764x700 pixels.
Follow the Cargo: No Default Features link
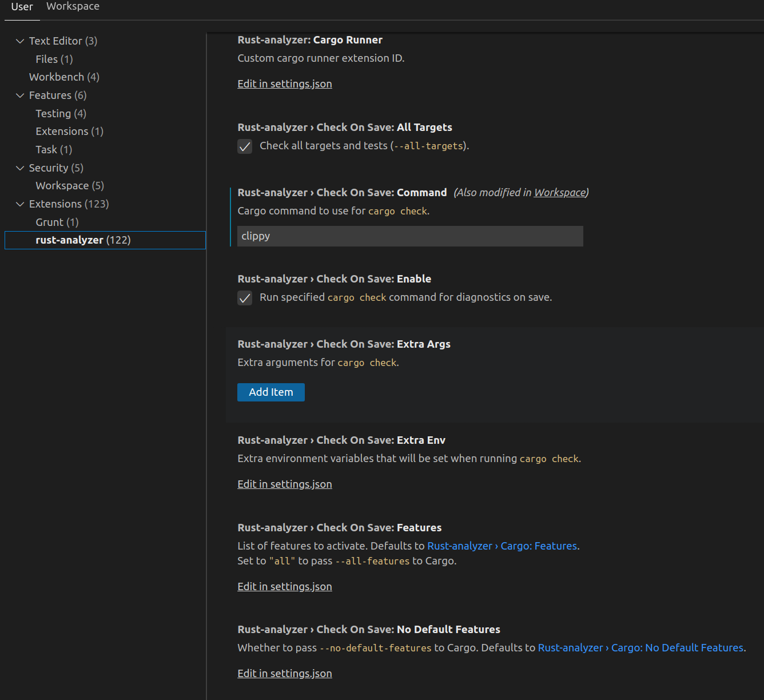click(x=640, y=648)
